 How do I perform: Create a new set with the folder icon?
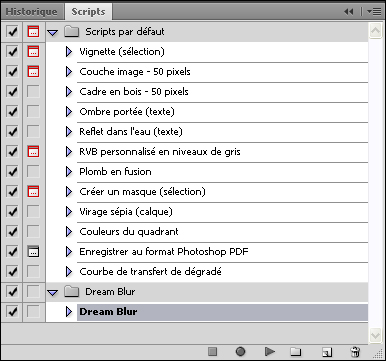(x=295, y=352)
